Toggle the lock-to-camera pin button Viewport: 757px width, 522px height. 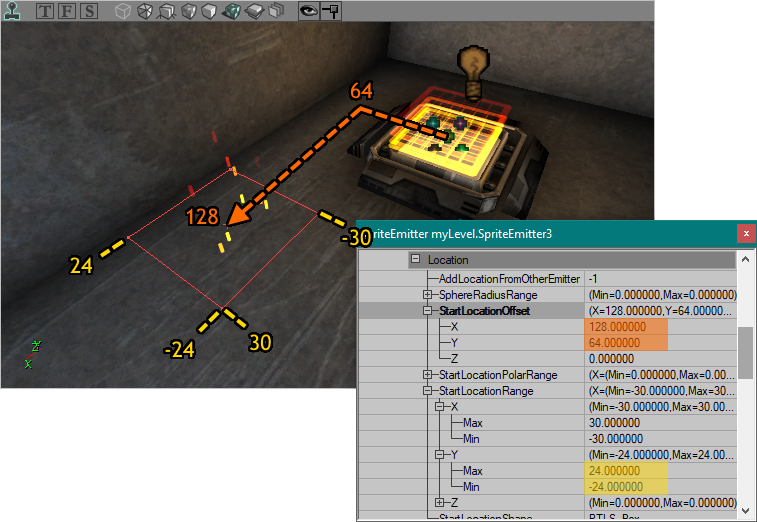[331, 11]
